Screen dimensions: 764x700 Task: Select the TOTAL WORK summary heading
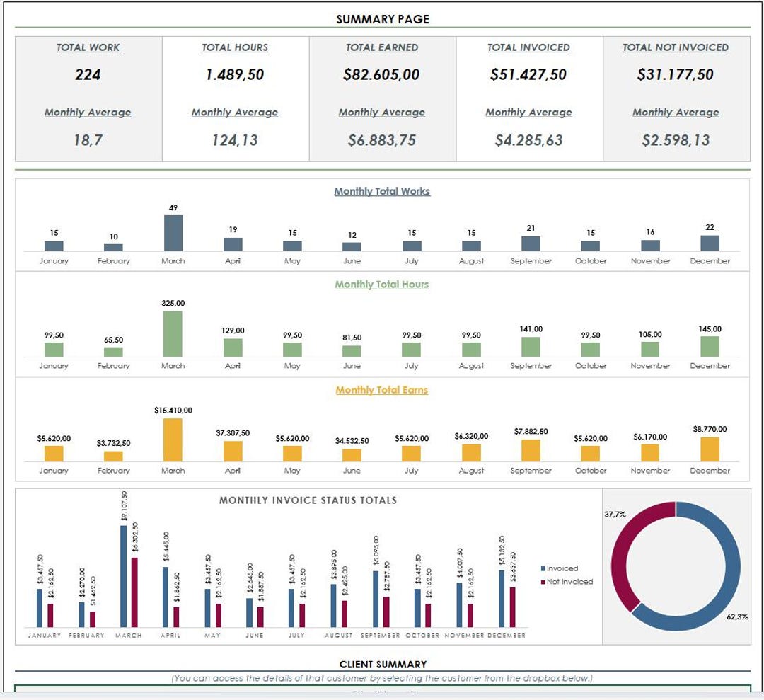coord(87,47)
